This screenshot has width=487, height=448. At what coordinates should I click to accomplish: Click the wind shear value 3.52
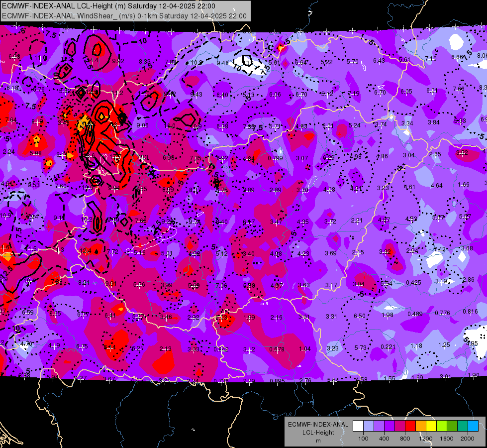(x=462, y=153)
